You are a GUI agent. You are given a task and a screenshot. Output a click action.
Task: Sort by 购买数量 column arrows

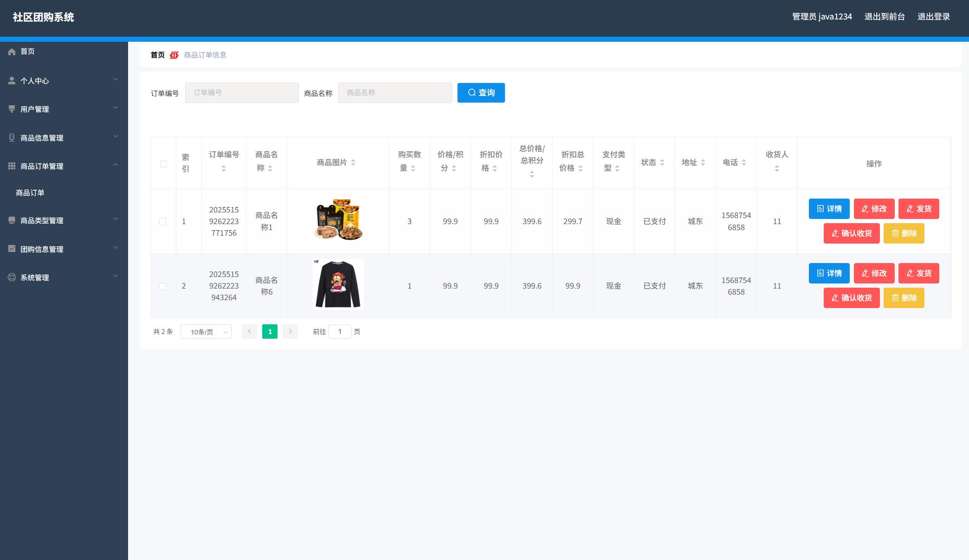click(413, 168)
